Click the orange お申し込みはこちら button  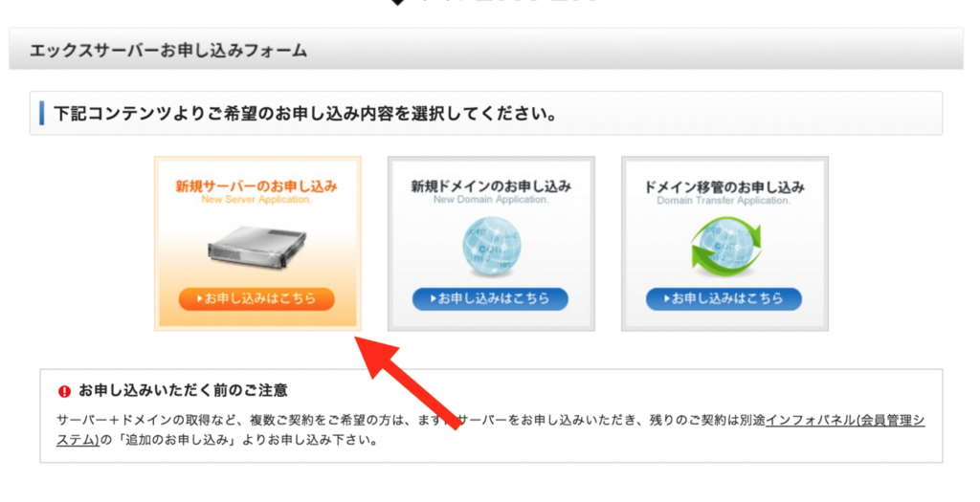(x=256, y=299)
